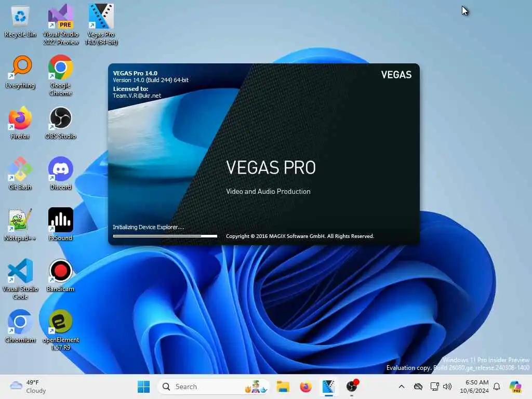The image size is (532, 399).
Task: Show hidden system tray icons chevron
Action: 402,387
